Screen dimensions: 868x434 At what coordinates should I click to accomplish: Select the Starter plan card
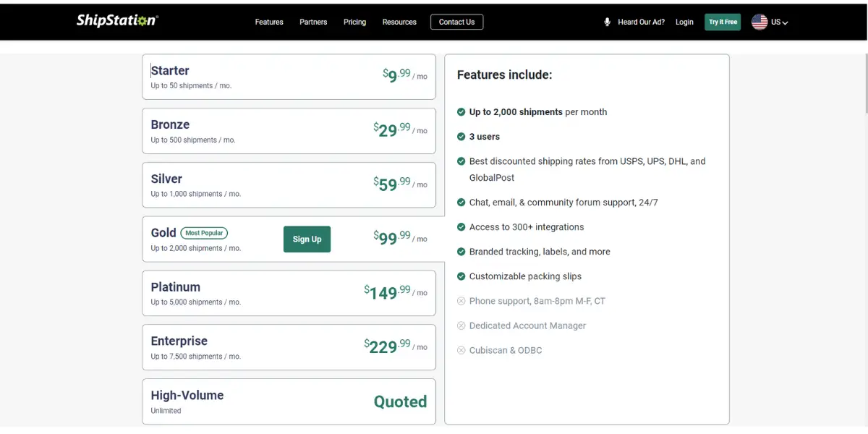(289, 77)
